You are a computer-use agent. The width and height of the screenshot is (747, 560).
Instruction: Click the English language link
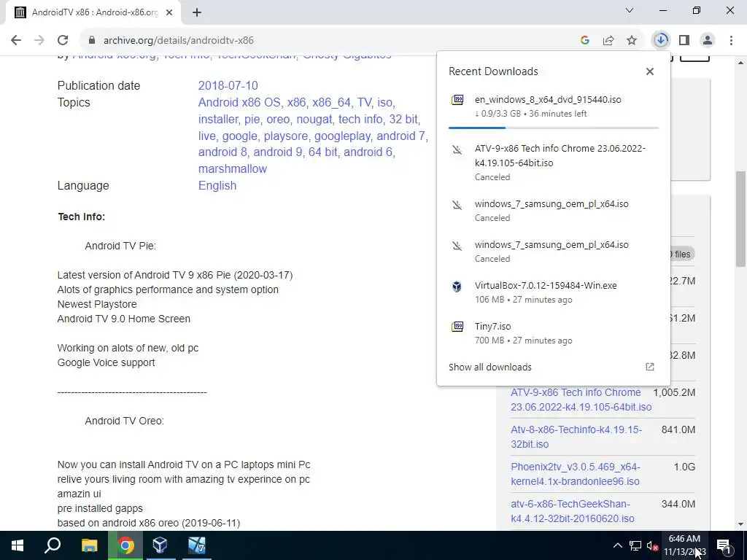point(217,185)
